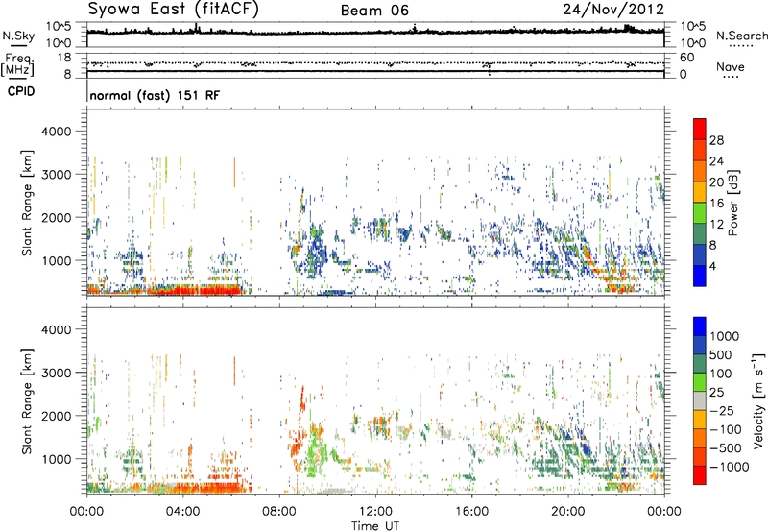Click the "-1000" value on Velocity colorbar
This screenshot has height=532, width=768.
729,467
